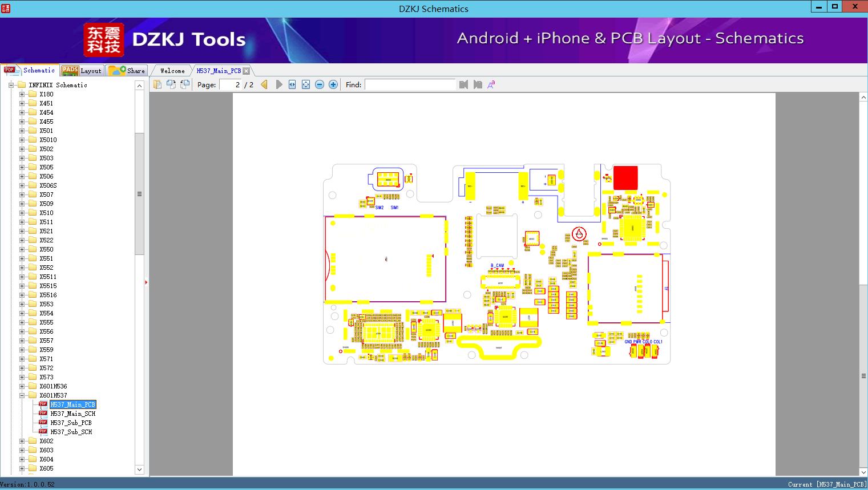Click the tree panel scrollbar thumb

139,194
